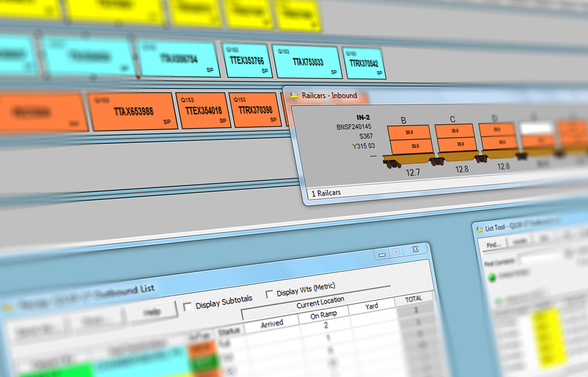The image size is (588, 377).
Task: Click the second green status circle in List Tool
Action: [498, 301]
